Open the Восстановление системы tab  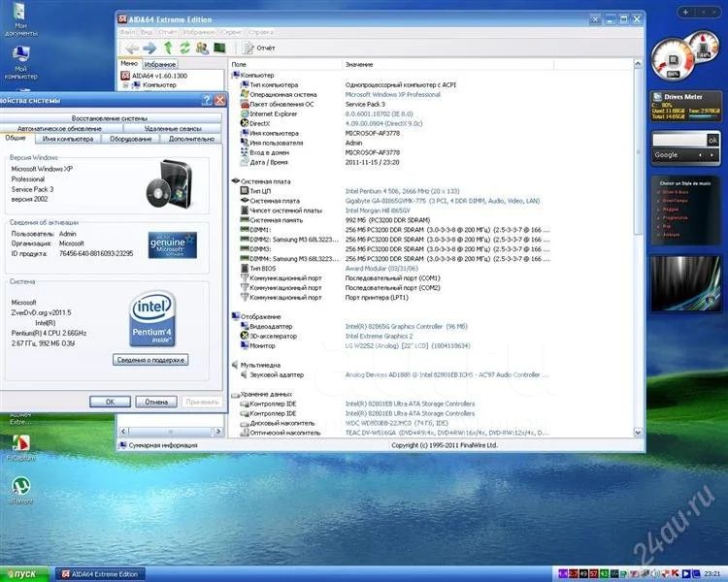tap(110, 118)
